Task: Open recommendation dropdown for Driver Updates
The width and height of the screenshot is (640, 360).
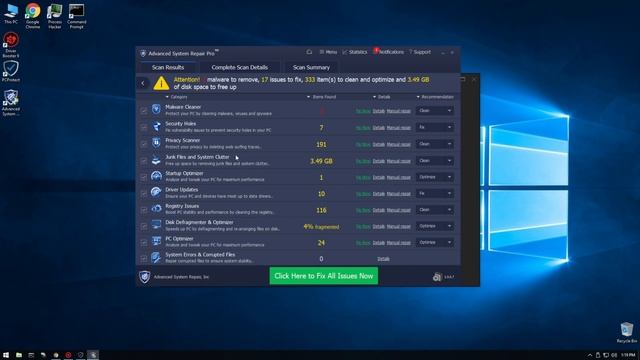Action: pyautogui.click(x=435, y=193)
